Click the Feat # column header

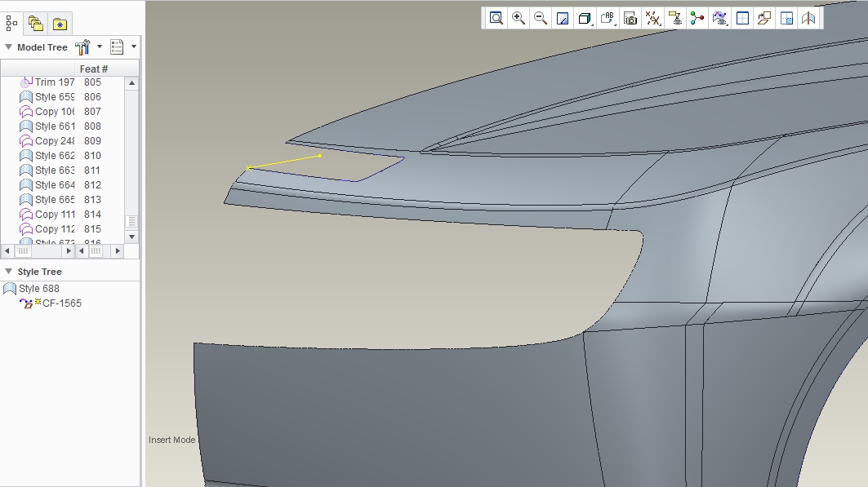(x=94, y=69)
